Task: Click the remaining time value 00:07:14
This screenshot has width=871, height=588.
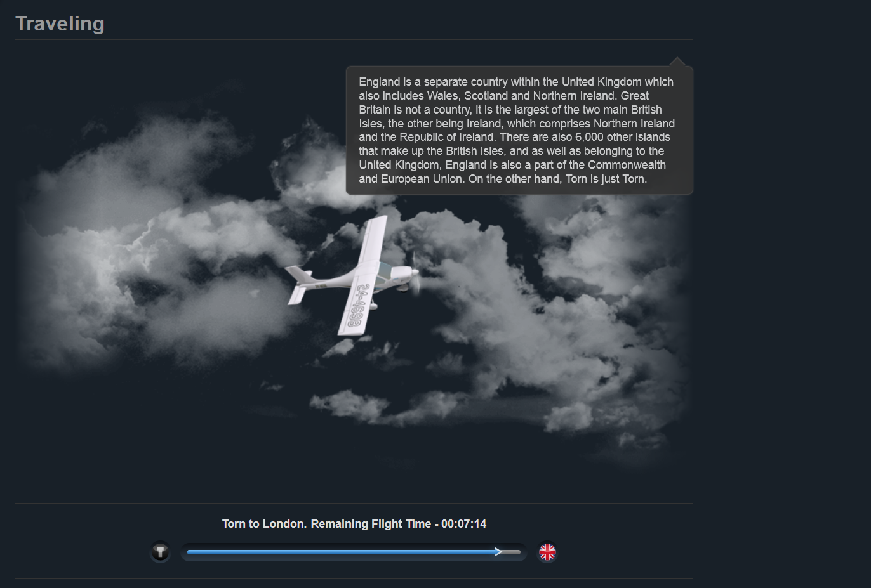Action: (464, 524)
